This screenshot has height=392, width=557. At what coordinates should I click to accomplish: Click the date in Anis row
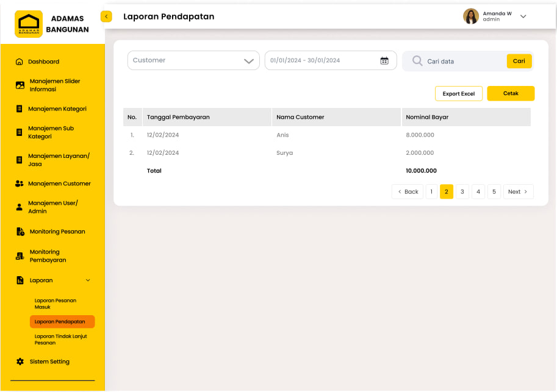point(163,135)
